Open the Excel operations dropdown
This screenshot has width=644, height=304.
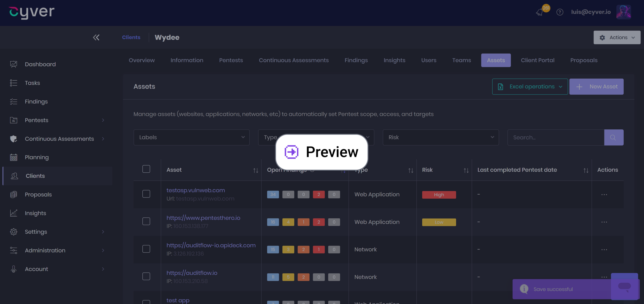tap(530, 87)
